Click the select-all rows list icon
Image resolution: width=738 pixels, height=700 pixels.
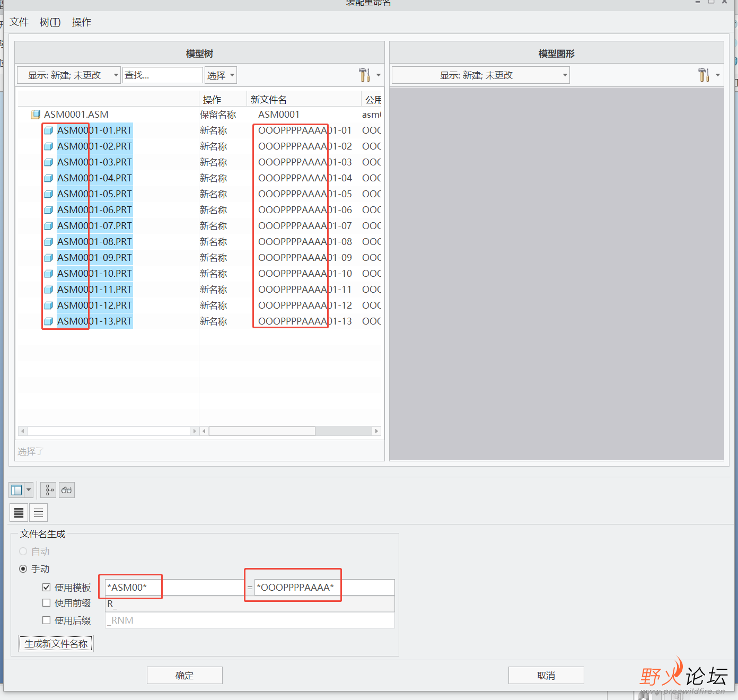19,513
